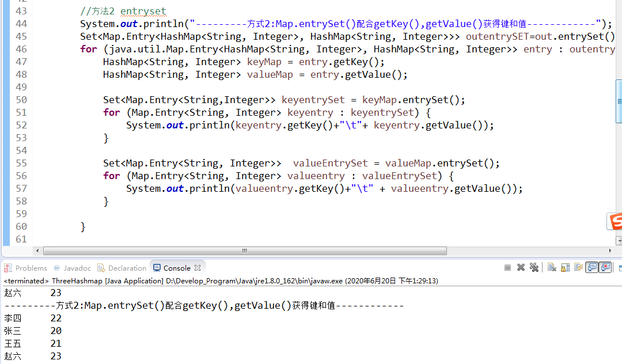Click console output row '王五 21'
622x364 pixels.
pos(33,343)
